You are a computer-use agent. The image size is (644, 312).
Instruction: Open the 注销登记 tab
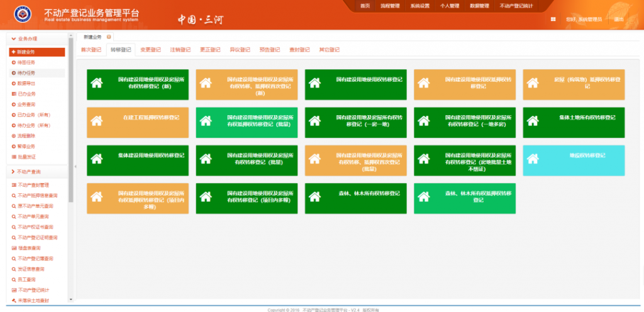[x=180, y=50]
